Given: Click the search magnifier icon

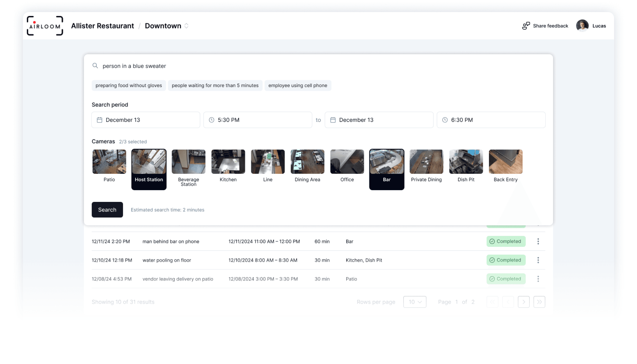Looking at the screenshot, I should coord(95,66).
